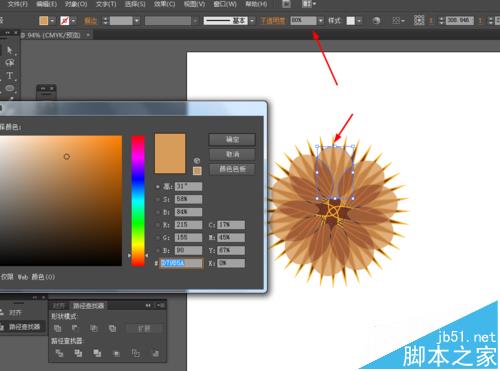The width and height of the screenshot is (500, 371).
Task: Click the Align panel dock icon
Action: tap(2, 312)
